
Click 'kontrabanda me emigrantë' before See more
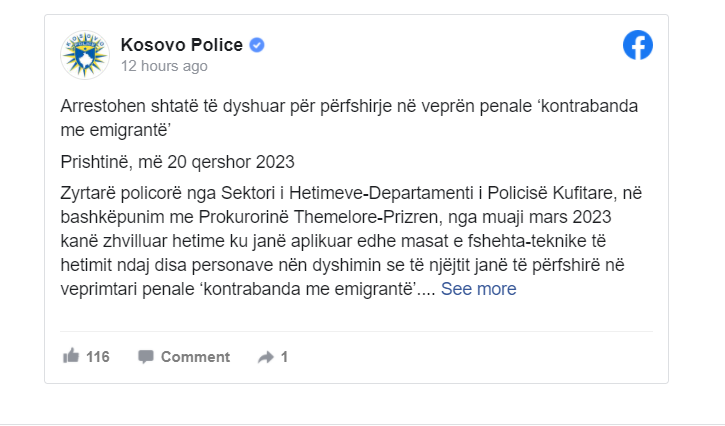pos(308,289)
